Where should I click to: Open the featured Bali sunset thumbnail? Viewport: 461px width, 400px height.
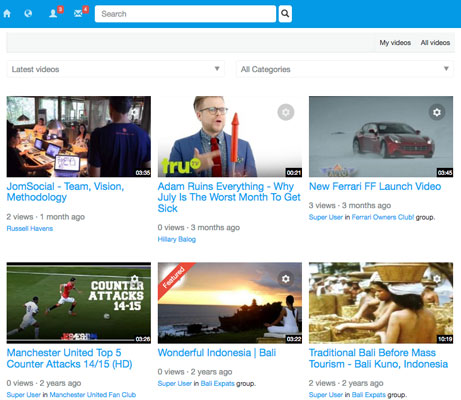coord(230,303)
